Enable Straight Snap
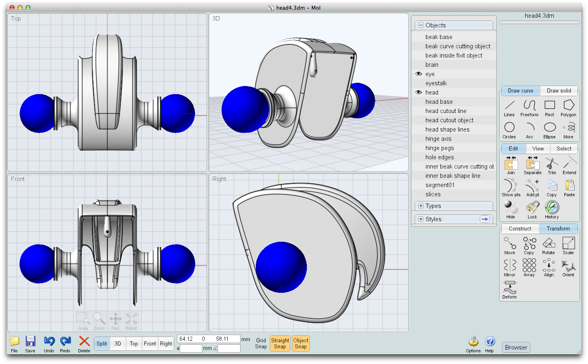Image resolution: width=588 pixels, height=364 pixels. point(280,343)
